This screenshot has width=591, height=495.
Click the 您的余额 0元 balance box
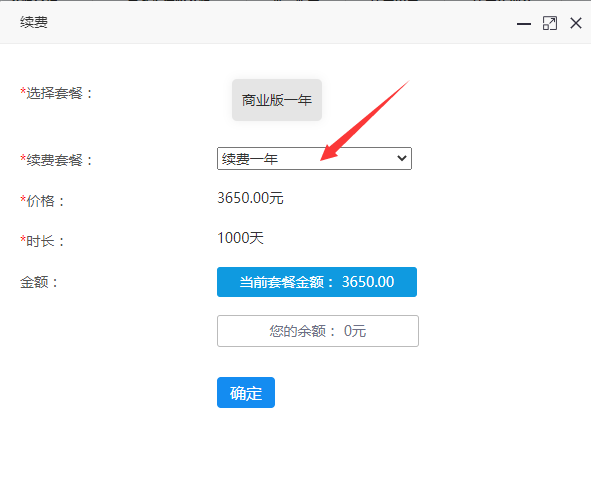(318, 331)
